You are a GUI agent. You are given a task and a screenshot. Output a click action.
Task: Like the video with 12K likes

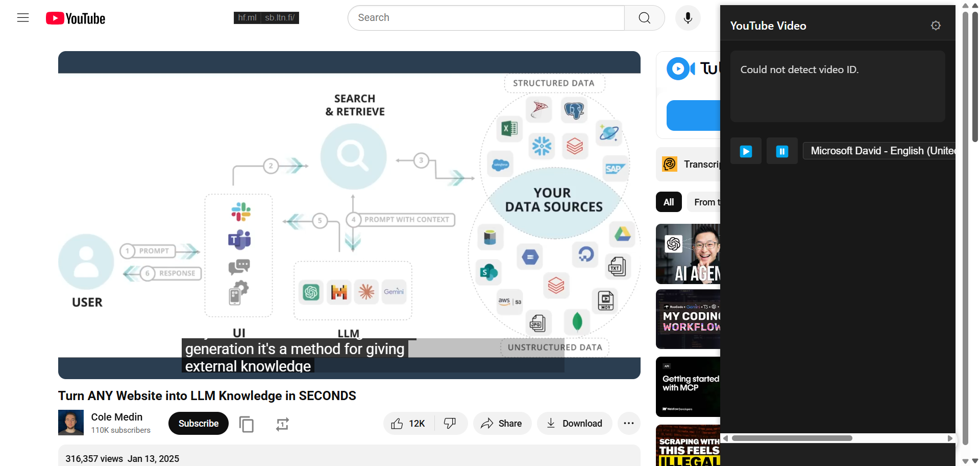coord(408,424)
